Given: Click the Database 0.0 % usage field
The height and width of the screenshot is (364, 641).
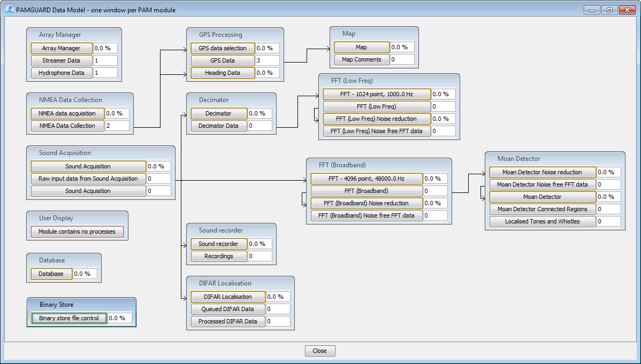Looking at the screenshot, I should 85,274.
